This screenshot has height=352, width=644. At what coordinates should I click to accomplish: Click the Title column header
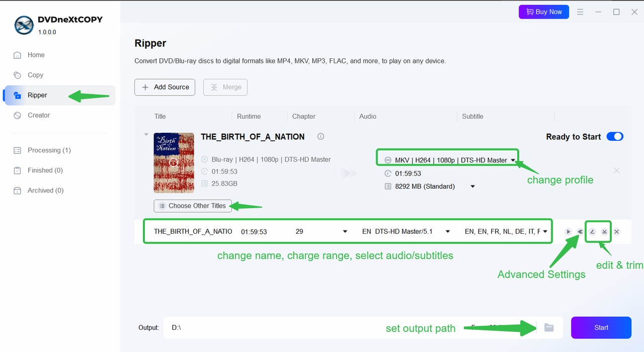pyautogui.click(x=160, y=116)
